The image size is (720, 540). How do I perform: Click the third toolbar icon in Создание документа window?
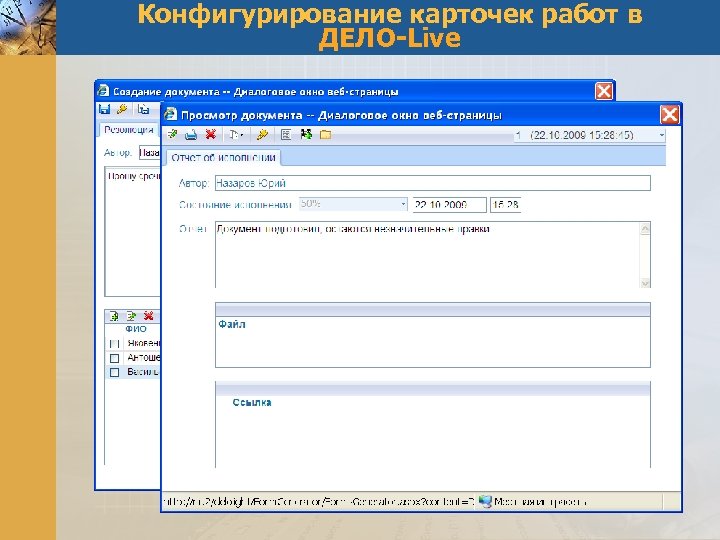[144, 109]
